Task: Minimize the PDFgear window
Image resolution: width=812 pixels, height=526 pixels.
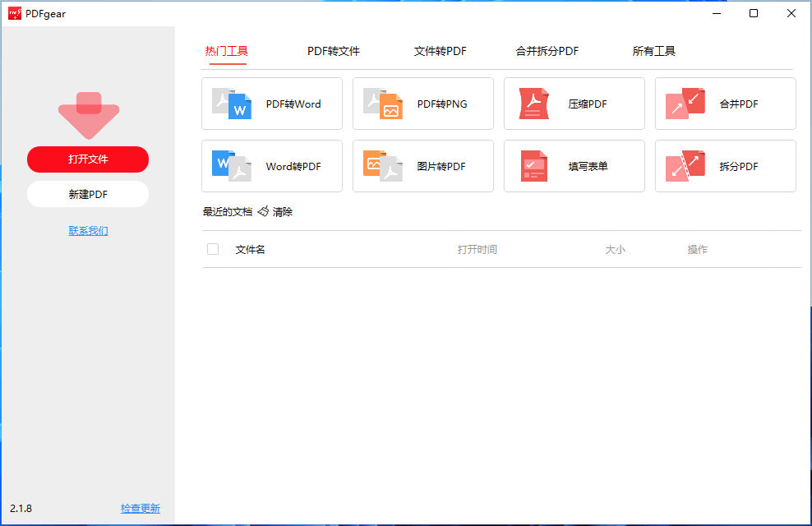Action: 717,13
